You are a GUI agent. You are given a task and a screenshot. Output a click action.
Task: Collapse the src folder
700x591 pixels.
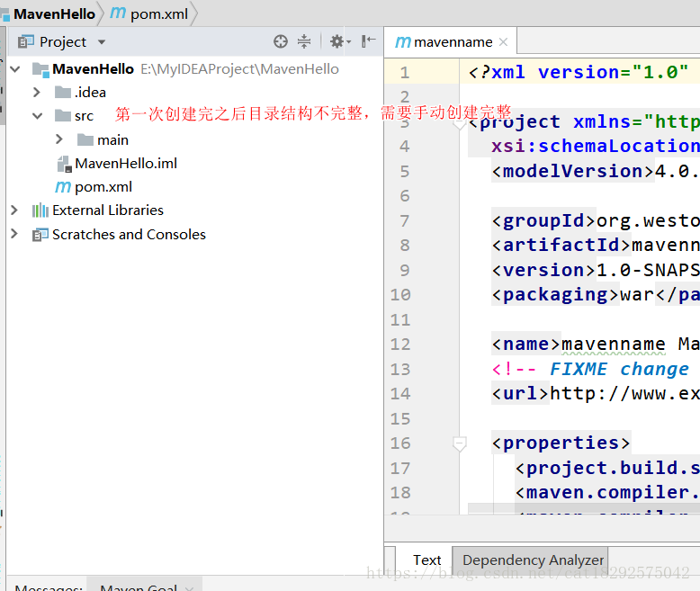coord(38,116)
